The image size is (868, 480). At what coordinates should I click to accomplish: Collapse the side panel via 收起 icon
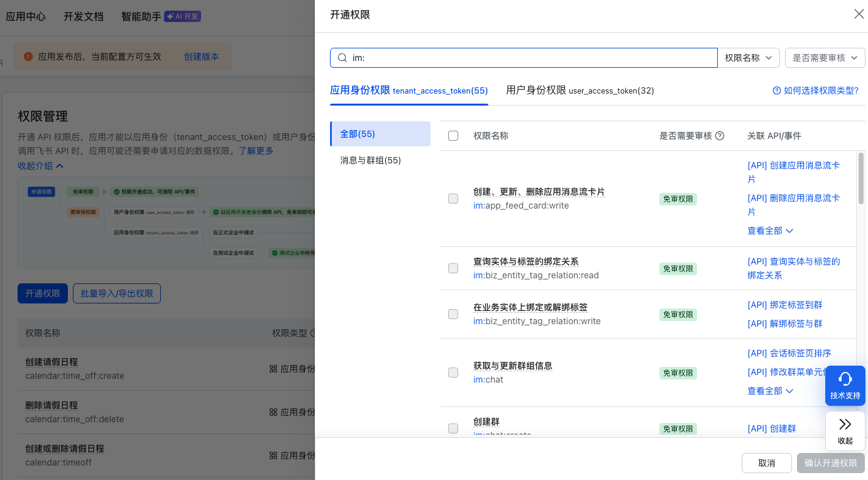tap(845, 425)
